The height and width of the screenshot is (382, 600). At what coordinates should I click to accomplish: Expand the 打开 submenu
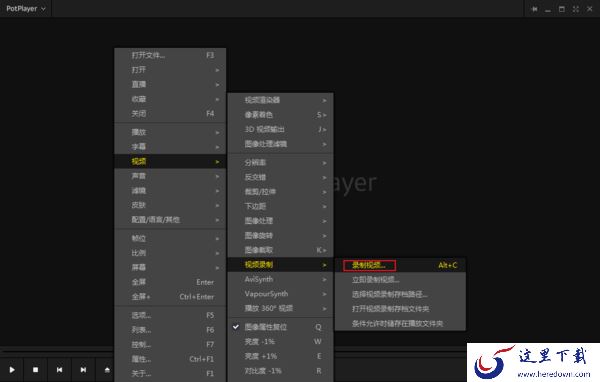170,70
